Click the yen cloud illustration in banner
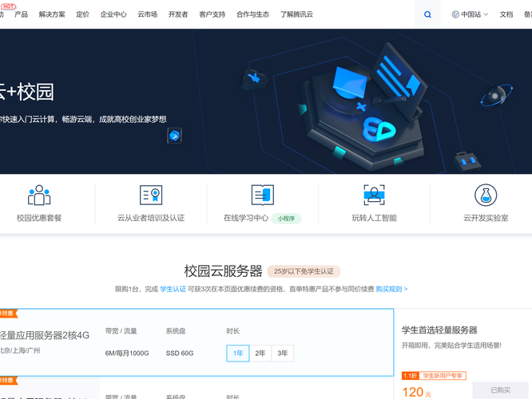Image resolution: width=532 pixels, height=399 pixels. (x=254, y=79)
